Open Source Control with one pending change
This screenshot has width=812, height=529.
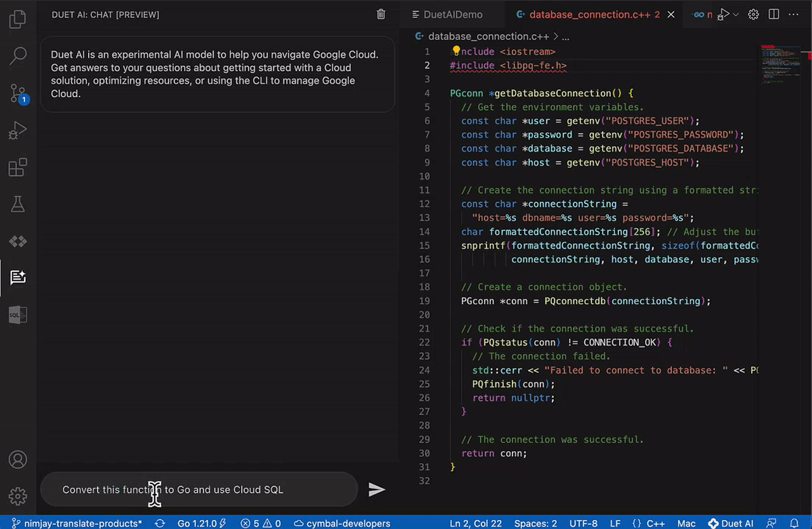(x=18, y=93)
